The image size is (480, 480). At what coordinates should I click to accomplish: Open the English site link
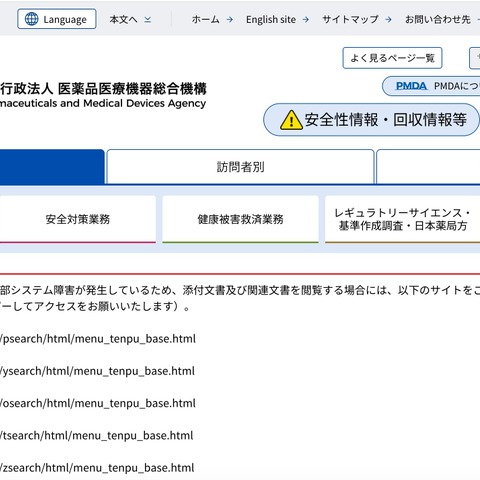(x=271, y=20)
